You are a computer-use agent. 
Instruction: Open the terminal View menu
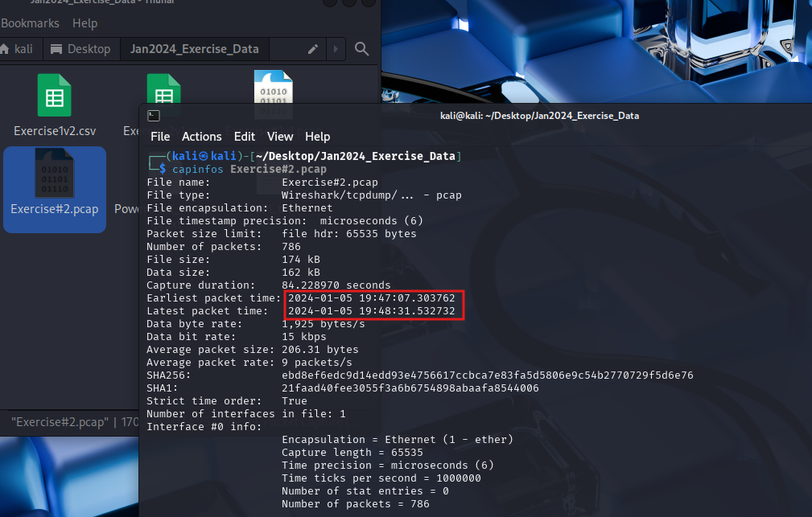[280, 137]
